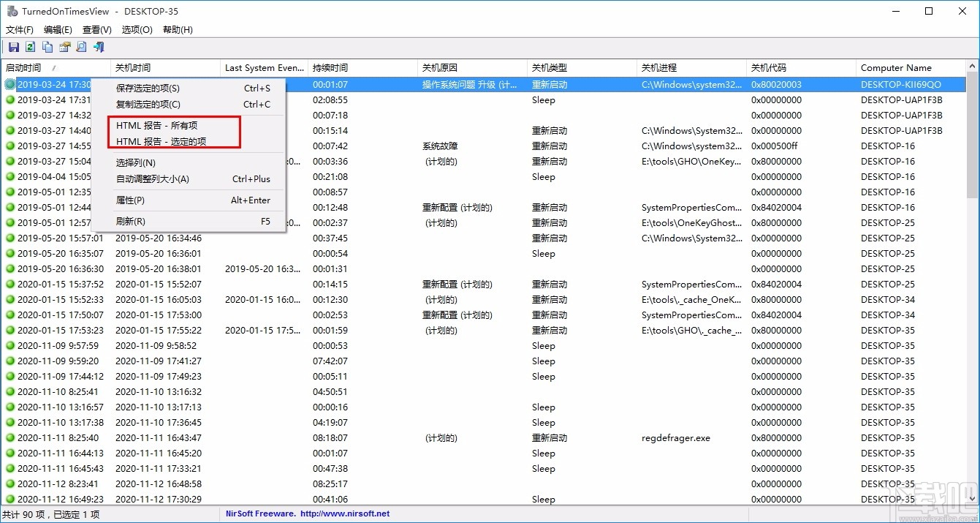Copy items using the toolbar copy icon
980x523 pixels.
coord(47,46)
